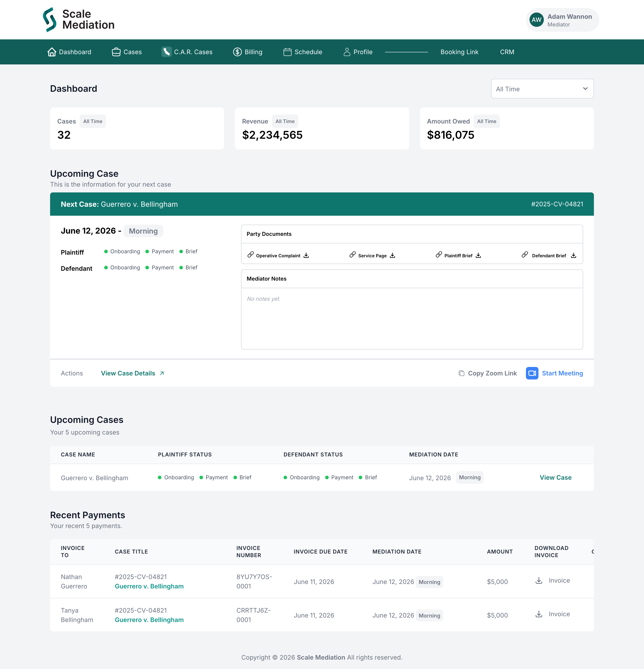Click the Cases briefcase icon
The width and height of the screenshot is (644, 669).
[x=116, y=52]
